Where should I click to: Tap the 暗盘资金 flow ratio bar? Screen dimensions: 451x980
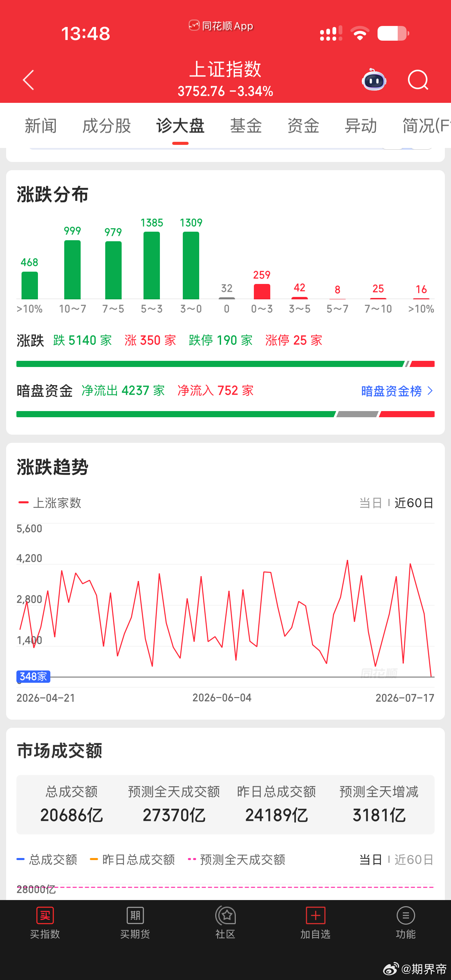225,414
